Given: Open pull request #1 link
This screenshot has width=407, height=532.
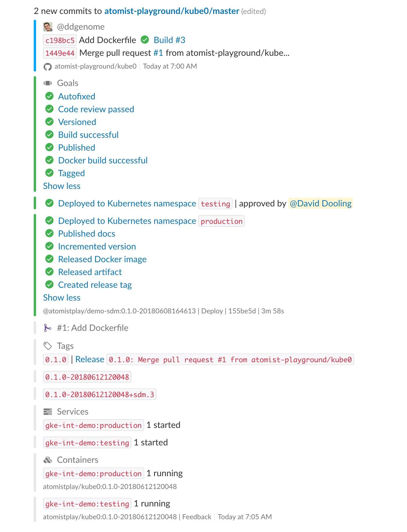Looking at the screenshot, I should pyautogui.click(x=158, y=53).
